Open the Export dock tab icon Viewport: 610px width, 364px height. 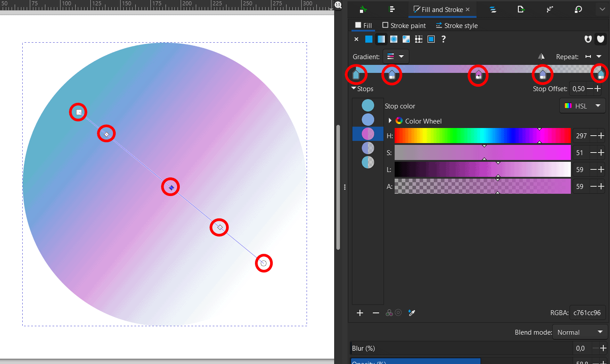(521, 9)
